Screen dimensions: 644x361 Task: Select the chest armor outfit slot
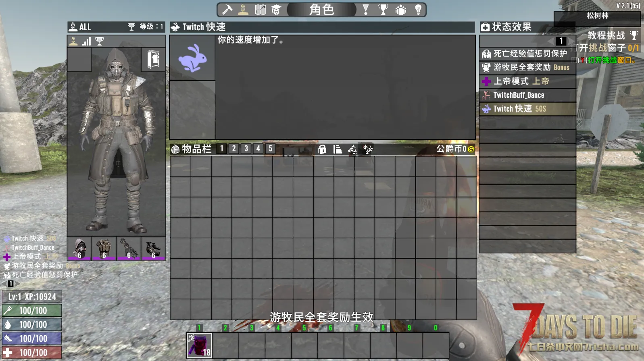(x=104, y=249)
